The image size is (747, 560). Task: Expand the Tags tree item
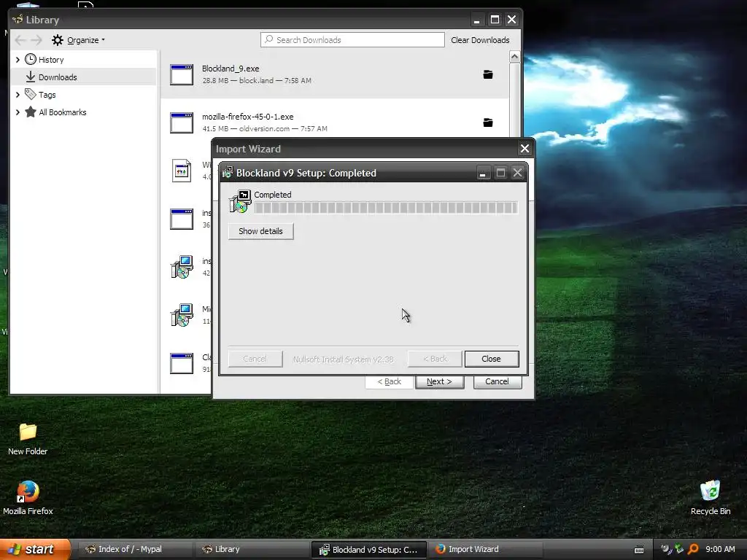(18, 95)
